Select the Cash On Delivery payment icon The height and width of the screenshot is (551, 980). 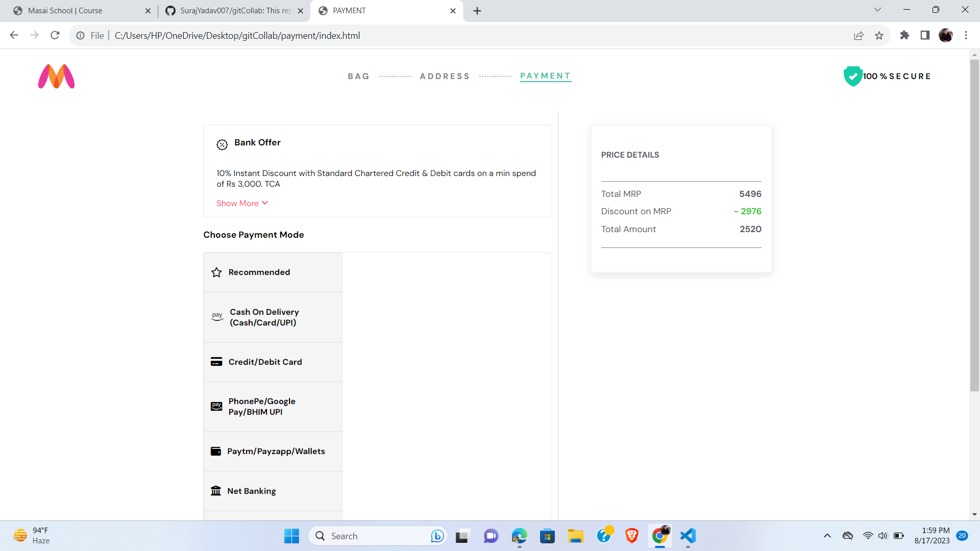217,316
